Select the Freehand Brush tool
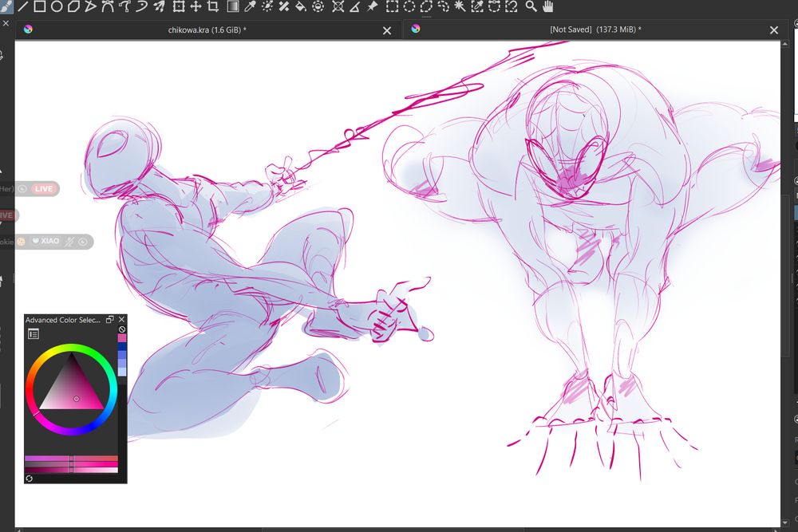Viewport: 798px width, 532px height. [6, 6]
